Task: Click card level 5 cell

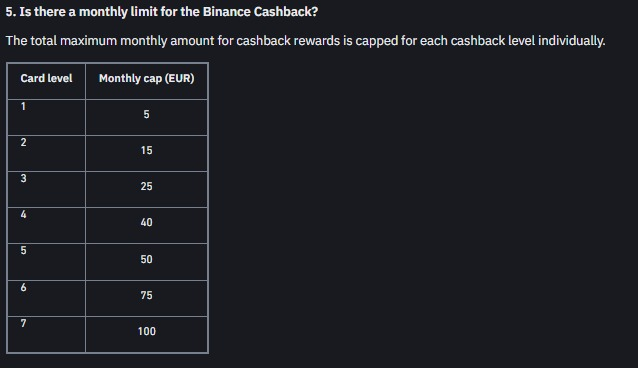Action: click(x=46, y=262)
